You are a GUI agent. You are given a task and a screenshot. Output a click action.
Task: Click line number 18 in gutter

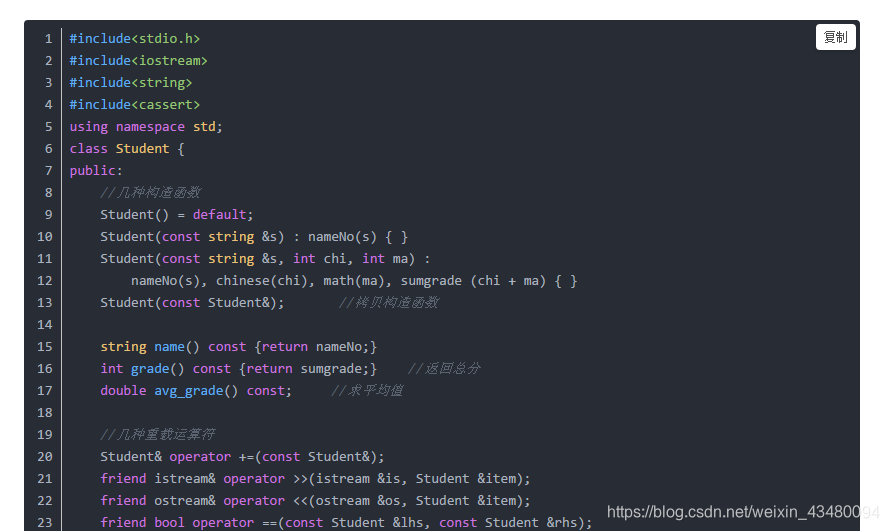45,413
